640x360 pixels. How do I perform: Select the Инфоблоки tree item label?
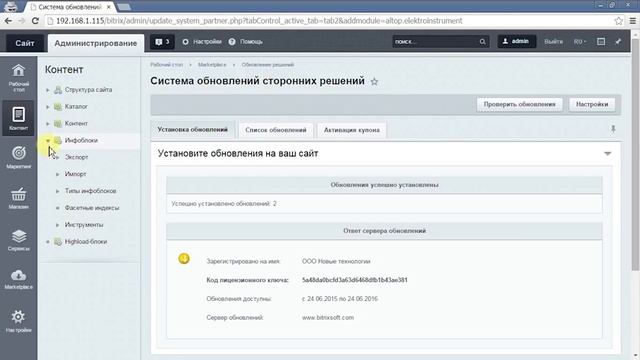[x=81, y=140]
